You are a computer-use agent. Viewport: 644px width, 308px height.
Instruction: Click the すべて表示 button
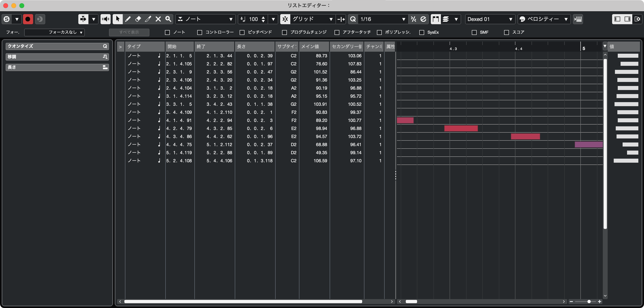tap(129, 32)
